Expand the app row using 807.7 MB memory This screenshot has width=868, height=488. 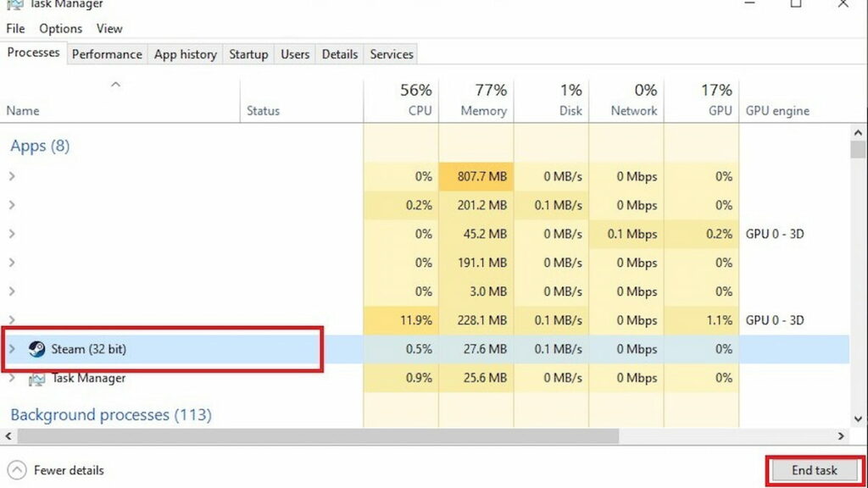[12, 176]
